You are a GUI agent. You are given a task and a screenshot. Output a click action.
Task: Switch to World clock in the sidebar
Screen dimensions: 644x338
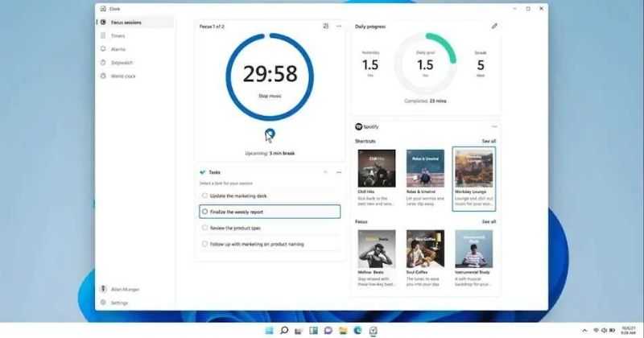coord(135,76)
